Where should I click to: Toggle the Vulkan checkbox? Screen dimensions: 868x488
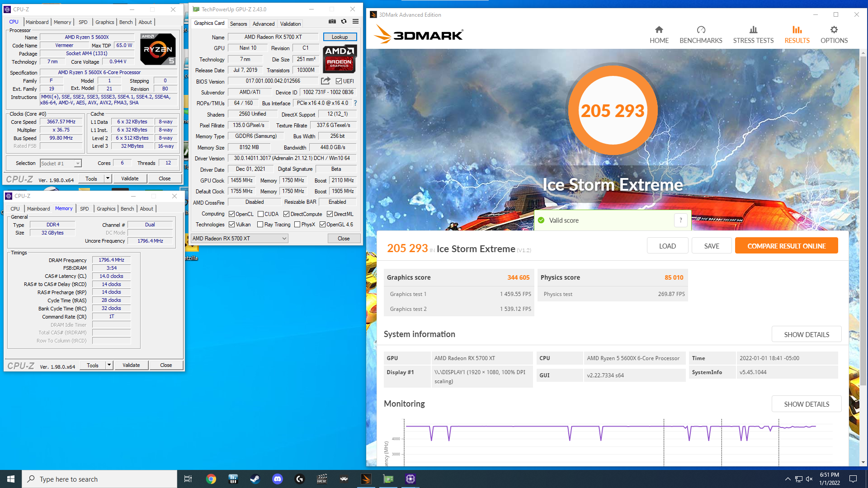231,225
